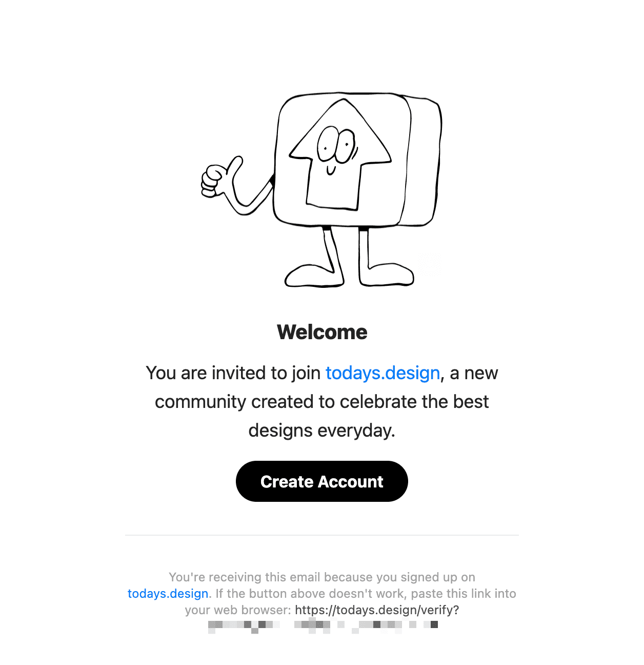Click the "You're receiving this email" footer line

[322, 577]
